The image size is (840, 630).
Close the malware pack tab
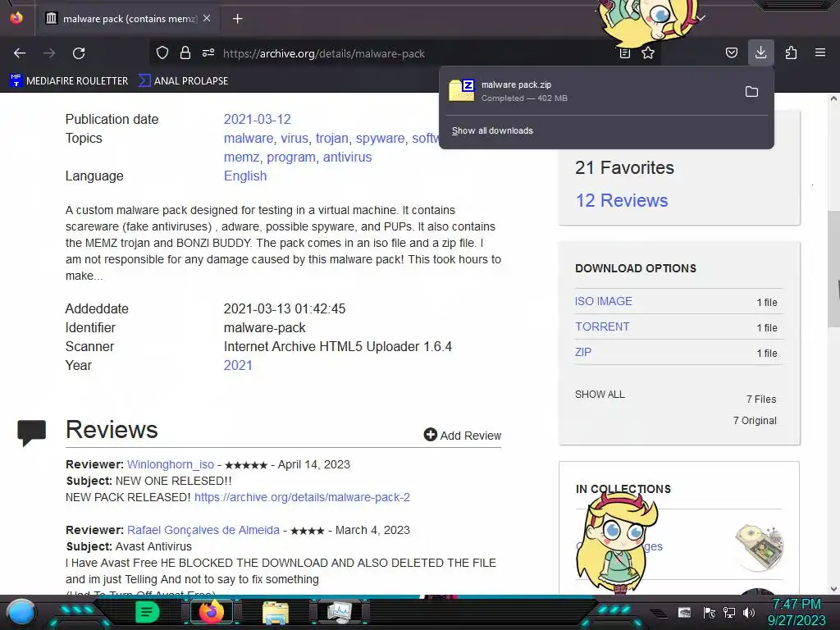(x=207, y=18)
